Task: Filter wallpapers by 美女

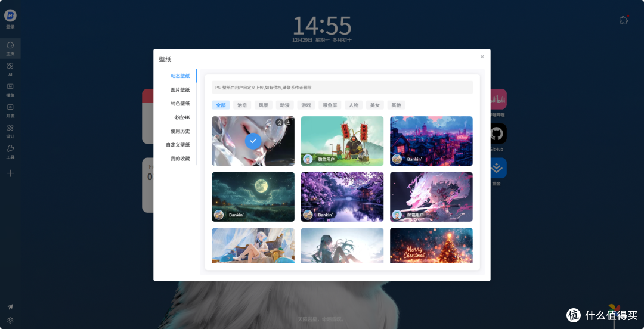Action: pyautogui.click(x=375, y=105)
